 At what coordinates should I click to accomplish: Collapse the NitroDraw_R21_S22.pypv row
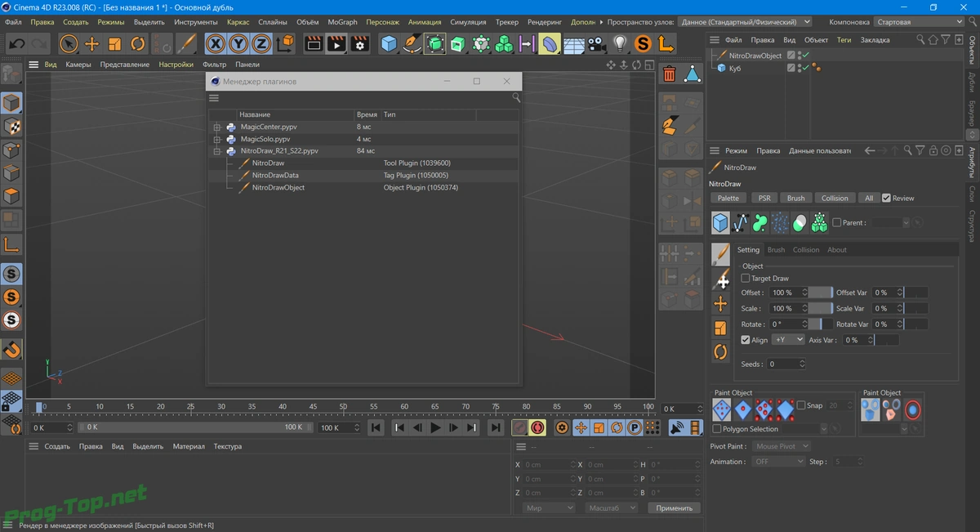[217, 151]
